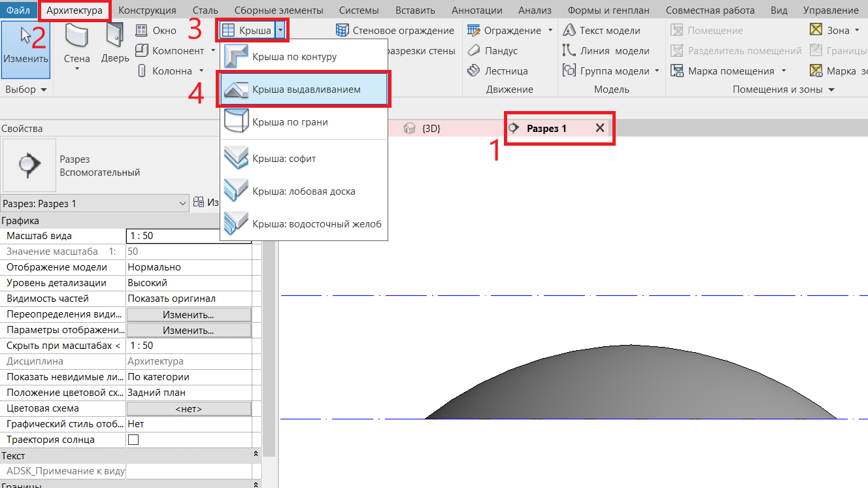Open the Разрез: Разрез 1 instance selector
Screen dimensions: 868x488
[x=95, y=204]
